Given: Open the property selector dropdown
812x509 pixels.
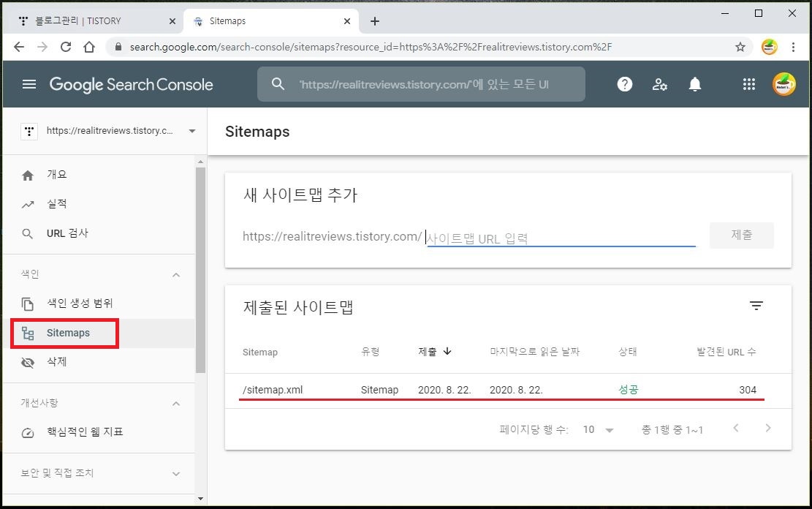Looking at the screenshot, I should (x=108, y=131).
